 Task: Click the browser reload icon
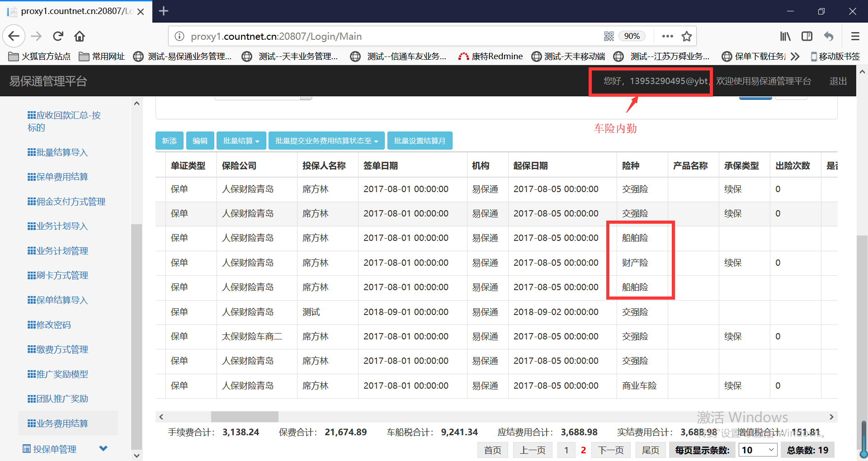58,36
